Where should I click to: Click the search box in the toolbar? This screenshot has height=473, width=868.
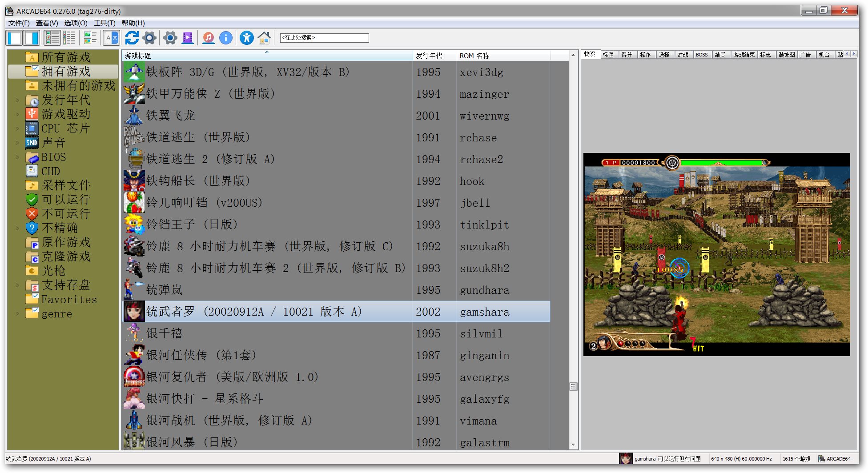click(x=325, y=38)
